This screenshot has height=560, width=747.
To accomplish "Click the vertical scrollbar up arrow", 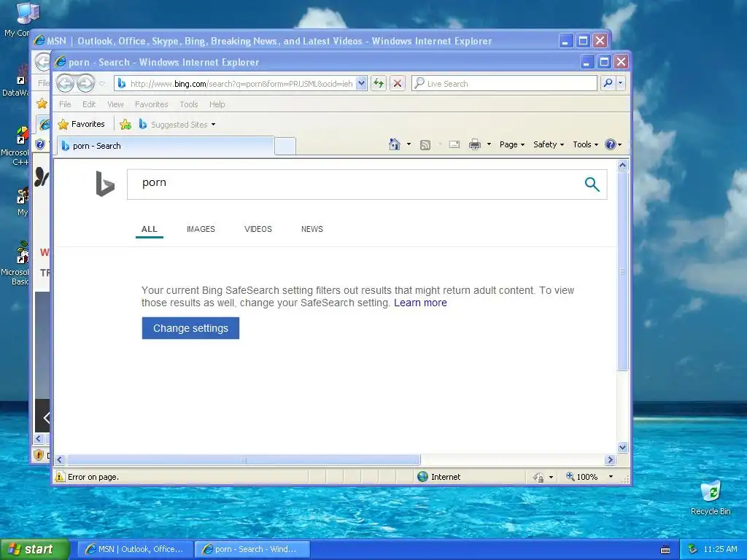I will (623, 166).
